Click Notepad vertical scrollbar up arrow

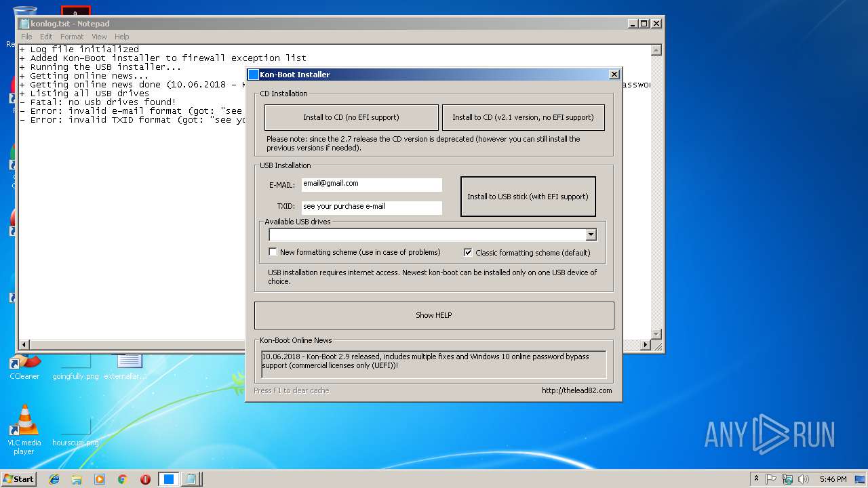[656, 50]
